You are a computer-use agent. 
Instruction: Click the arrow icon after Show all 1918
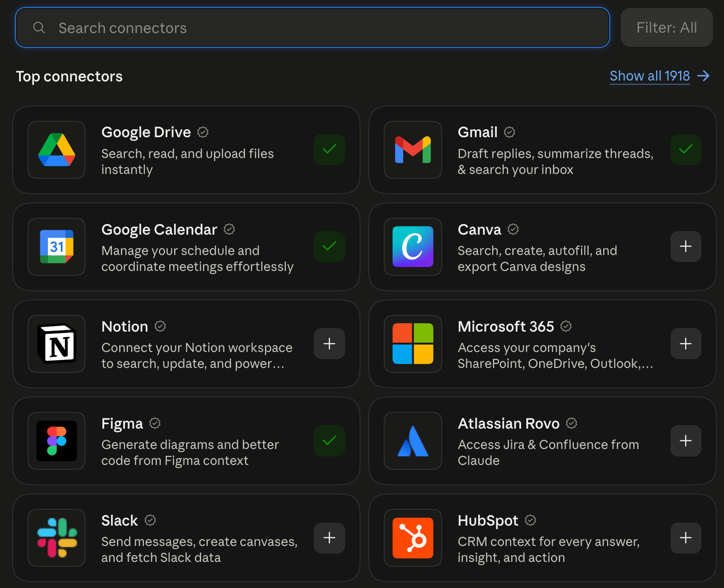point(703,76)
